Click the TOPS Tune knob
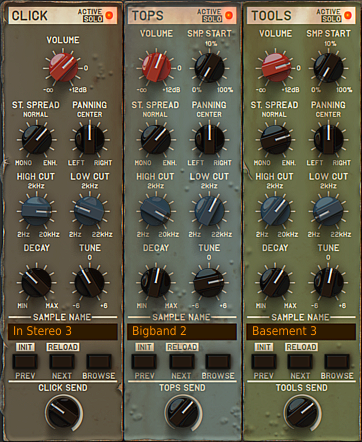Image resolution: width=362 pixels, height=442 pixels. (209, 283)
